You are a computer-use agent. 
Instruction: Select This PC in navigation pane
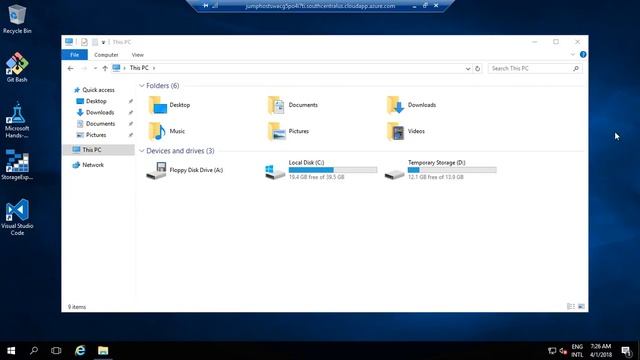click(x=98, y=150)
